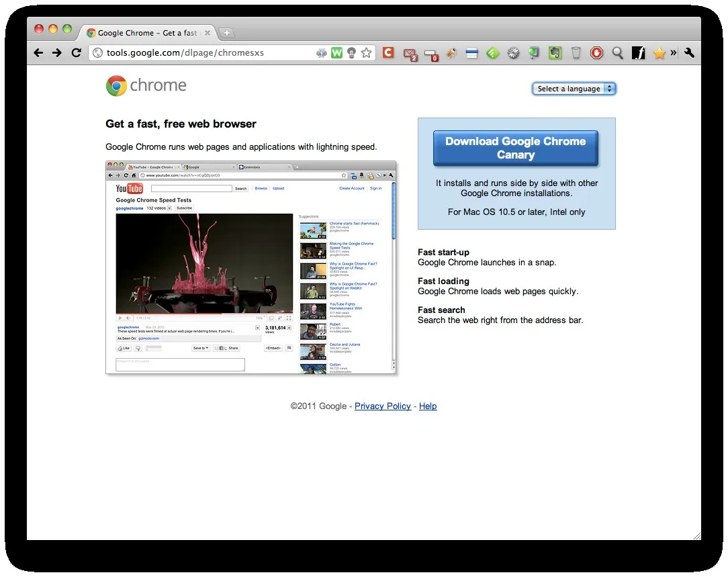Click the link-sync icon in address bar

click(x=321, y=53)
